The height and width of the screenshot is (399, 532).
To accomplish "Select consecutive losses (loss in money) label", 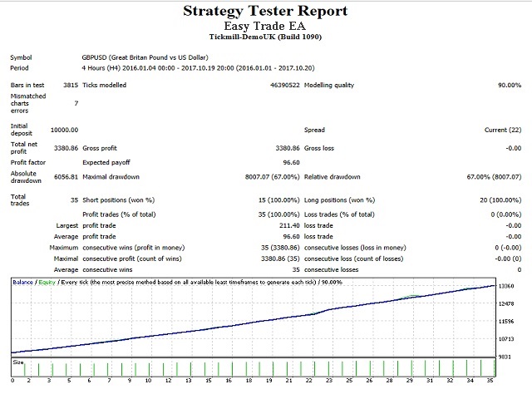I will click(x=355, y=248).
